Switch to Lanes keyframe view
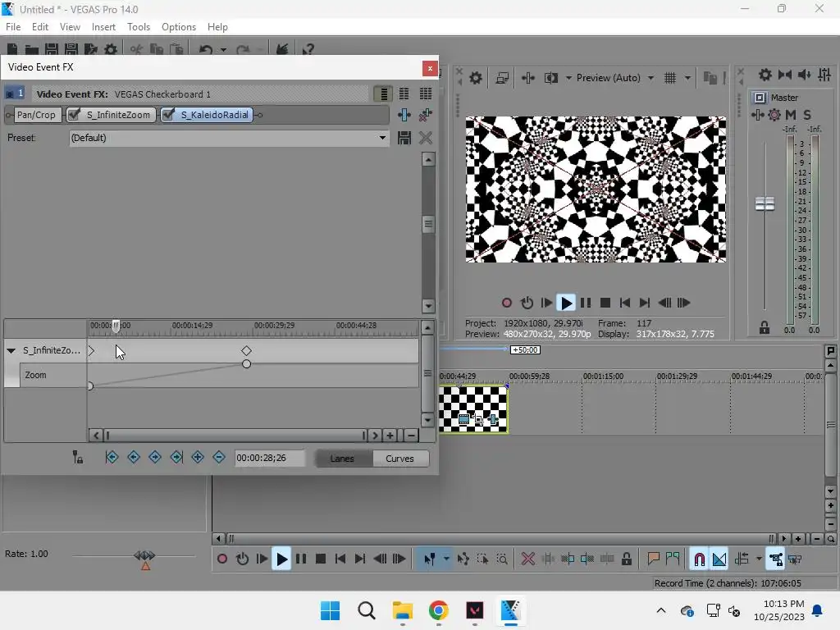 pos(342,459)
